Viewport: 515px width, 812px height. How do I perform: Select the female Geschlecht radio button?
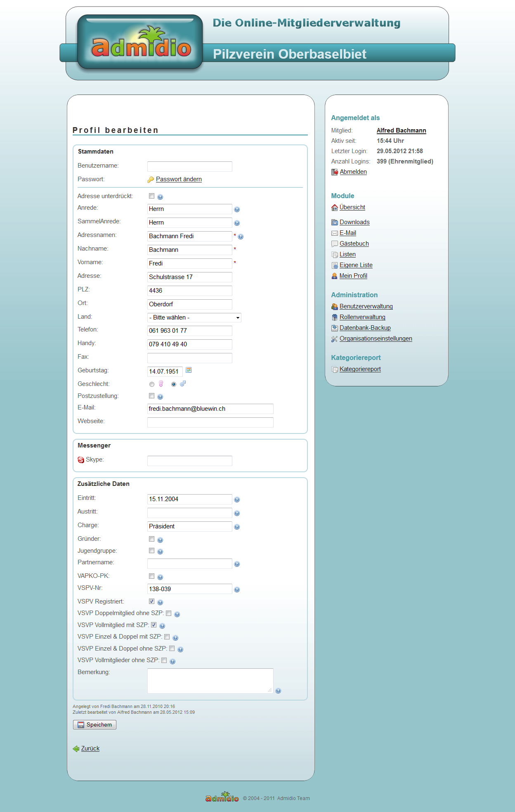point(152,384)
